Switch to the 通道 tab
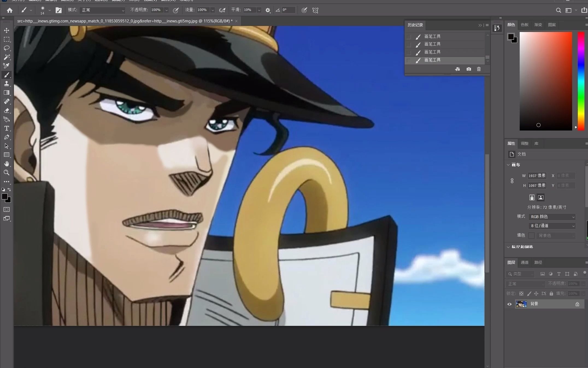The height and width of the screenshot is (368, 588). click(x=524, y=262)
